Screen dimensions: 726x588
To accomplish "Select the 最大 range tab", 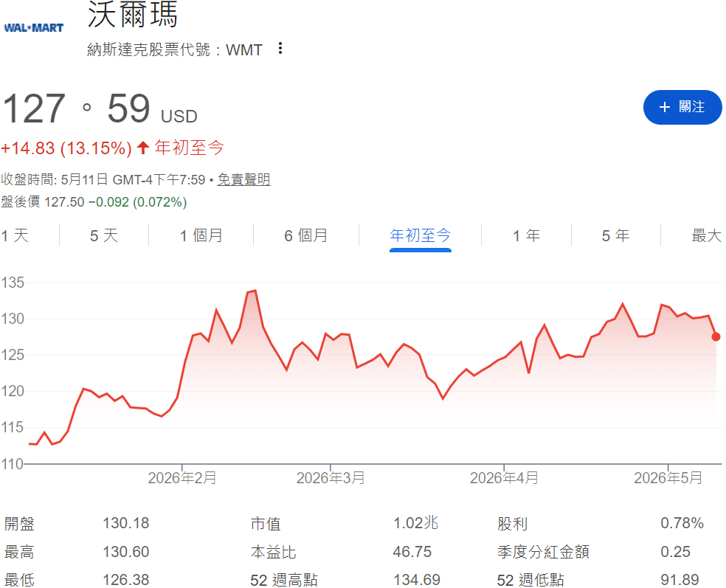I will 707,235.
